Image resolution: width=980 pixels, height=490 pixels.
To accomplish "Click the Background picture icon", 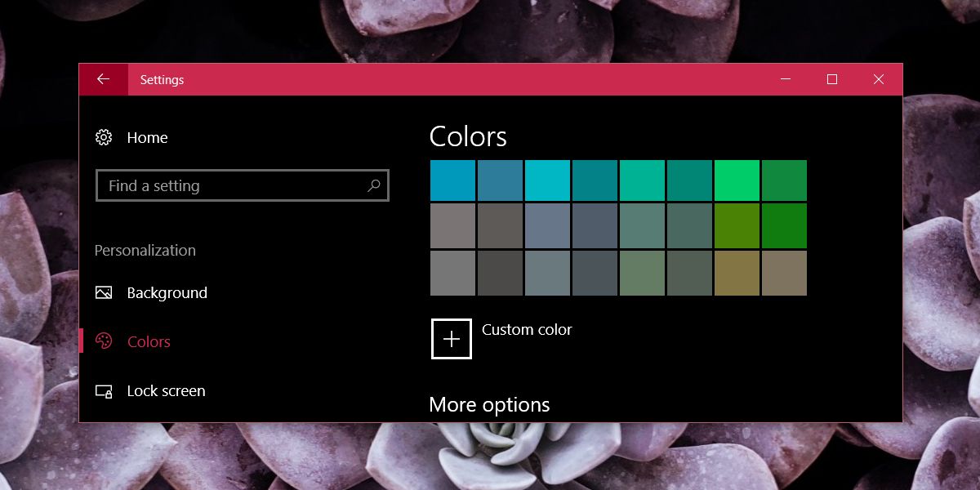I will 104,292.
